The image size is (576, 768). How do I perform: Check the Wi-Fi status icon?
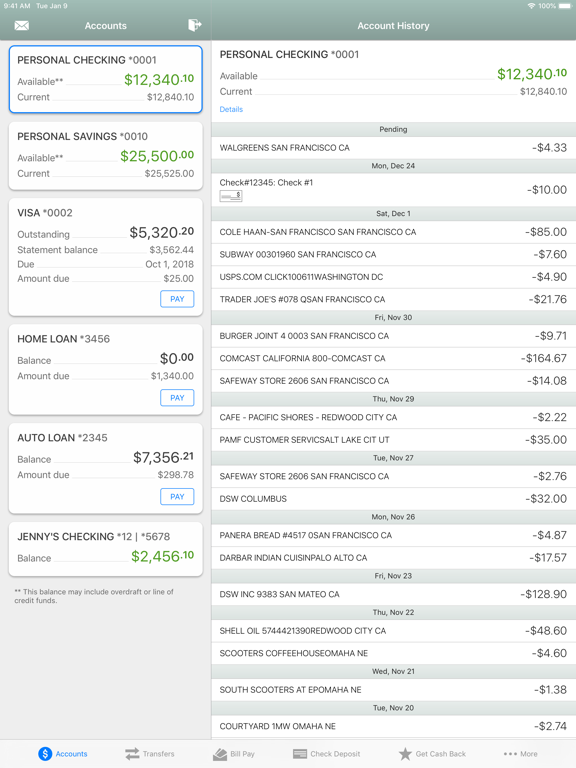tap(531, 6)
